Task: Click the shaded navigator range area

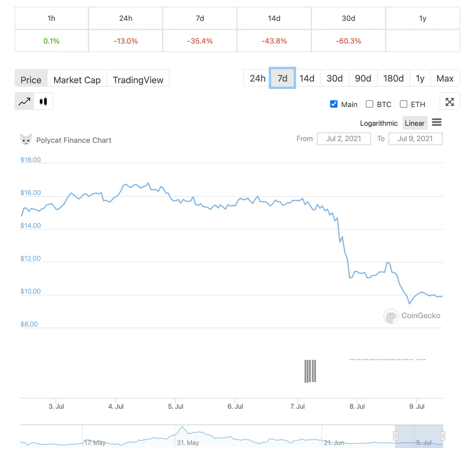Action: (419, 436)
